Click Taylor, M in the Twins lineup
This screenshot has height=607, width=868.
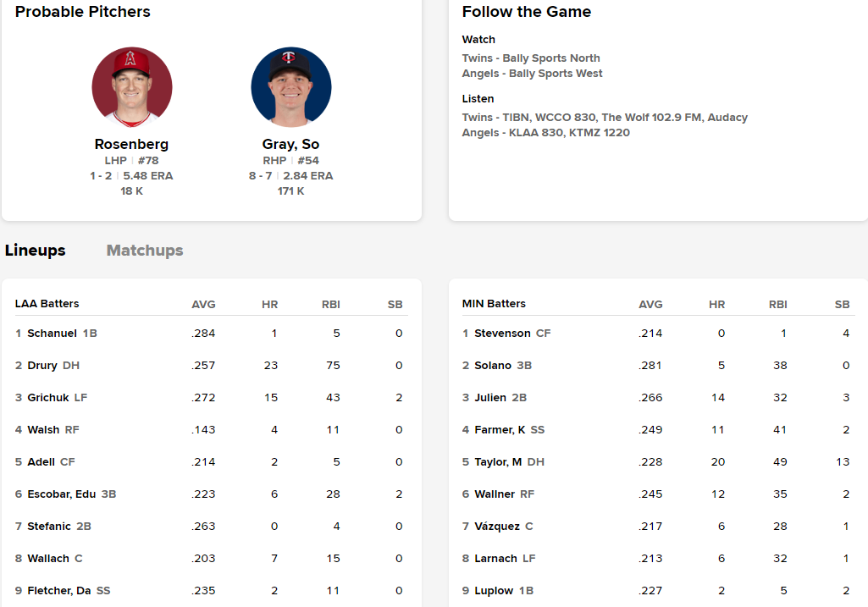[498, 462]
